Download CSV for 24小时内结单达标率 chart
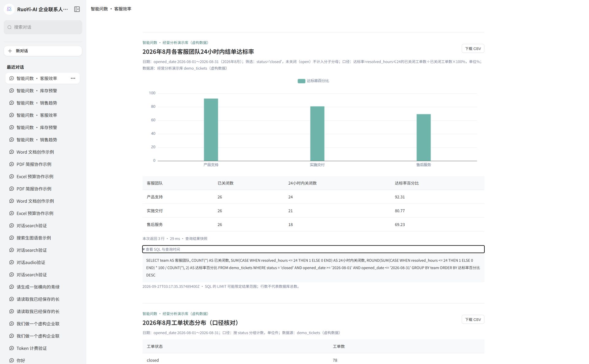The height and width of the screenshot is (364, 589). pyautogui.click(x=473, y=48)
